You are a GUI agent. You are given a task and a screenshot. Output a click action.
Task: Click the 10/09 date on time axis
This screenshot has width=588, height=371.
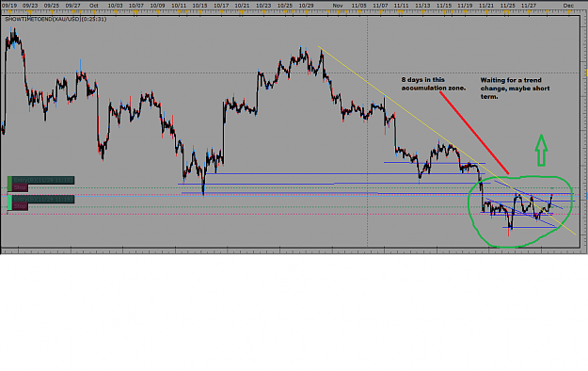click(x=157, y=6)
